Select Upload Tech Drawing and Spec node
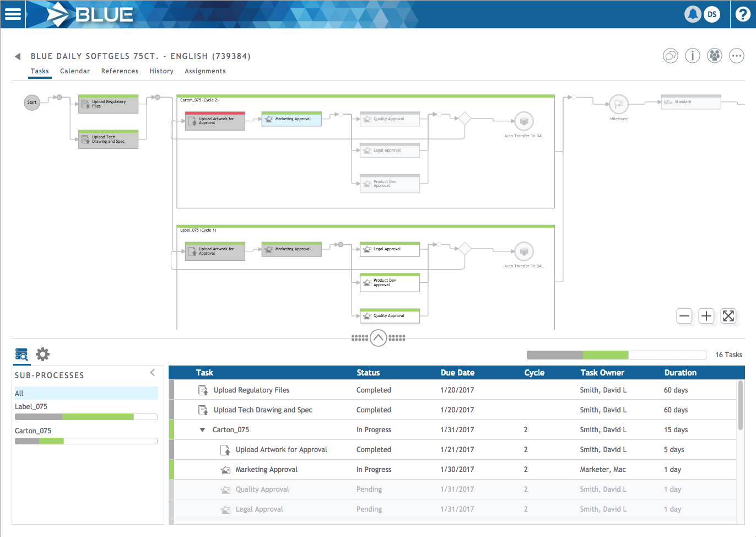Viewport: 756px width, 537px height. 108,139
